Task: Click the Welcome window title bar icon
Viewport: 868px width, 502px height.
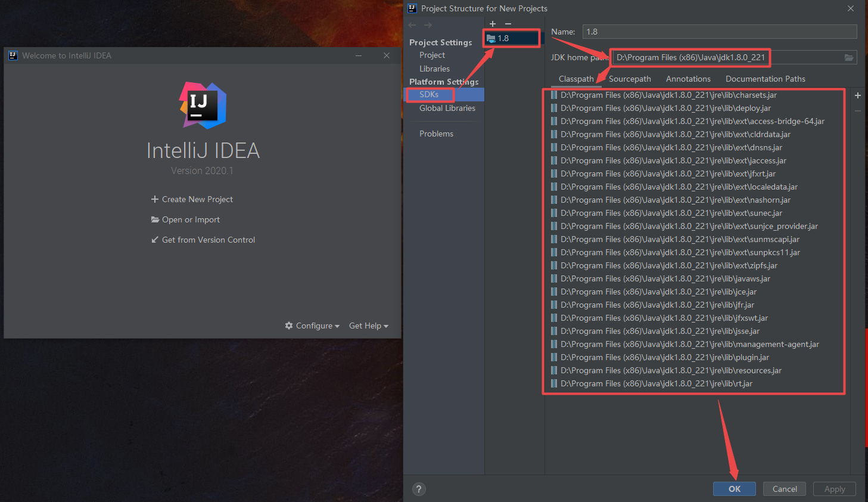Action: [x=13, y=55]
